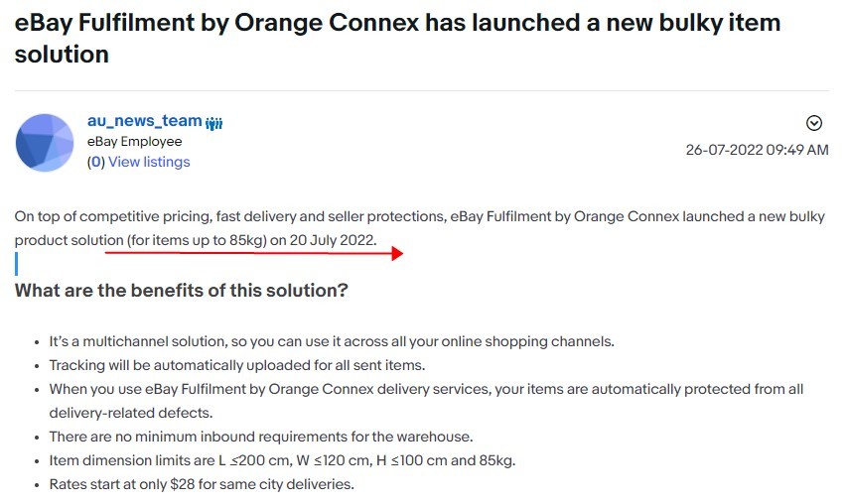Click the 26-07-2022 09:49 AM timestamp
The width and height of the screenshot is (846, 504).
(x=757, y=150)
